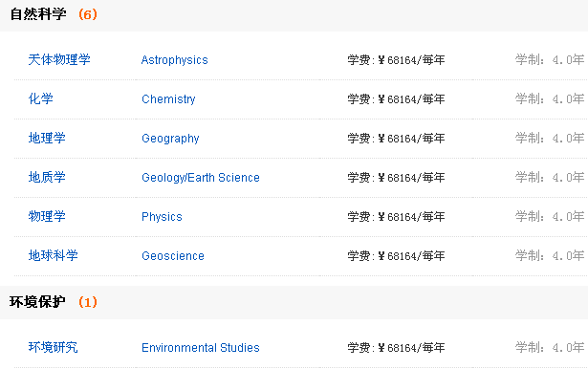Open the Environmental Studies link
This screenshot has width=588, height=369.
point(201,348)
